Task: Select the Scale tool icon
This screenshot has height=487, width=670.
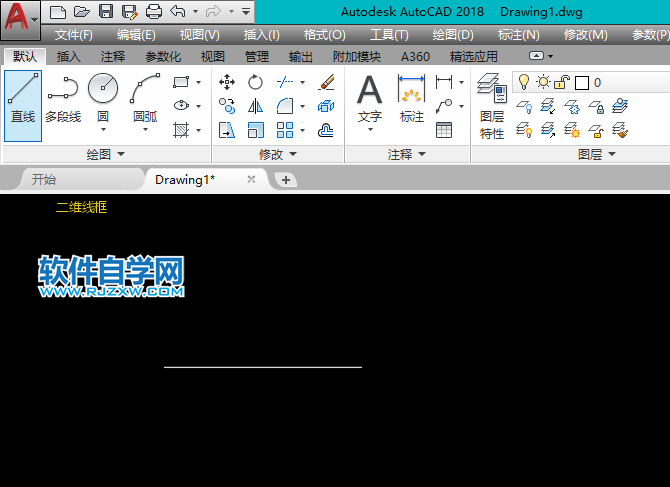Action: tap(256, 130)
